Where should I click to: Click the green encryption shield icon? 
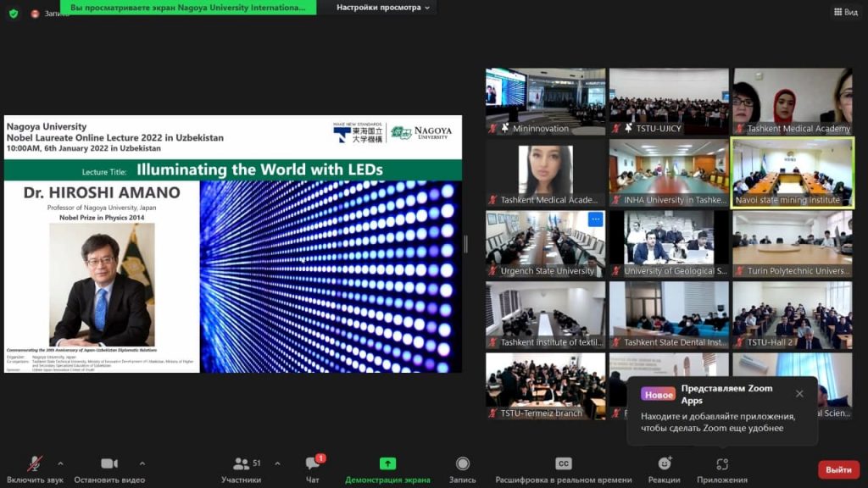pyautogui.click(x=14, y=14)
